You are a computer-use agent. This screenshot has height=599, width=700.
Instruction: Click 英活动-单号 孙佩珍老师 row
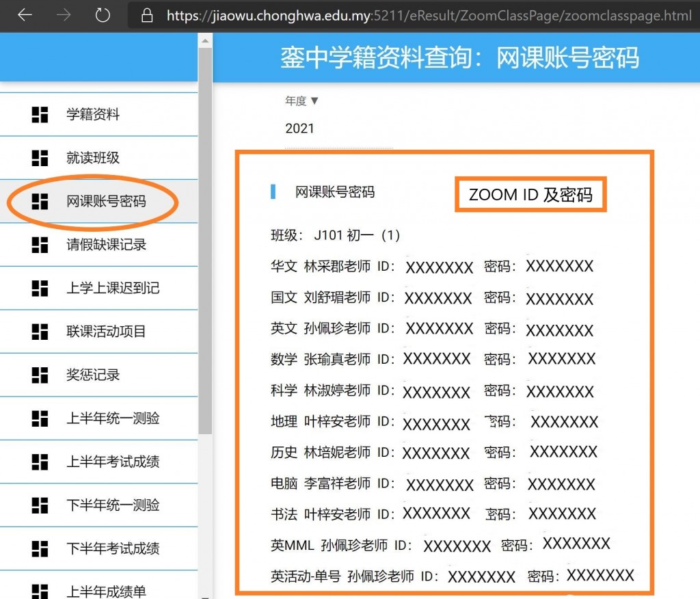pos(453,576)
